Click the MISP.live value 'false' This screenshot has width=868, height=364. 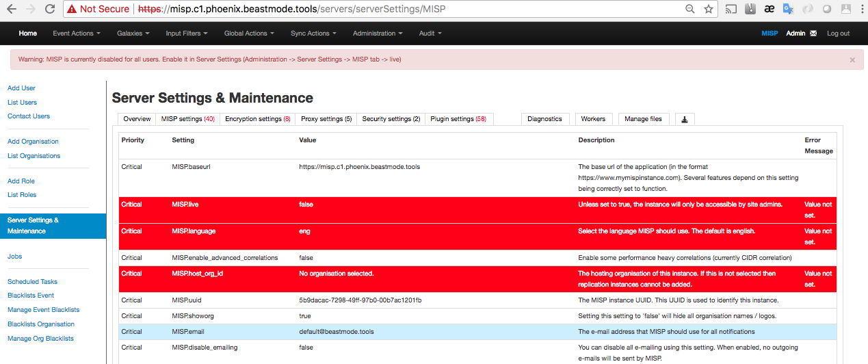coord(307,205)
